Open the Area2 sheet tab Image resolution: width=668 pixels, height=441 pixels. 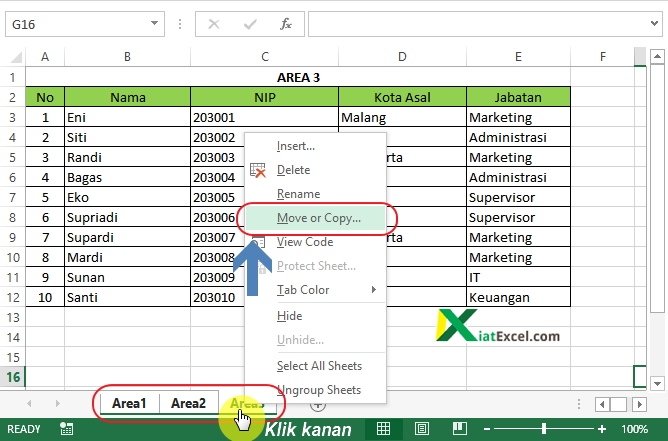(188, 404)
